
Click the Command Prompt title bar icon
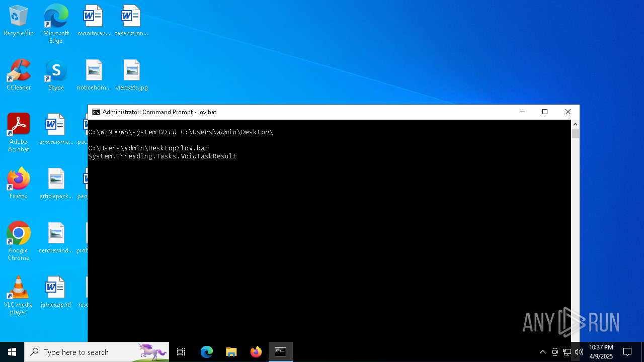coord(96,112)
